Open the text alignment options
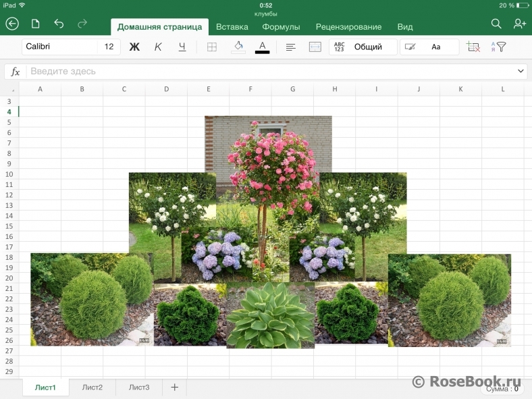 click(x=291, y=47)
